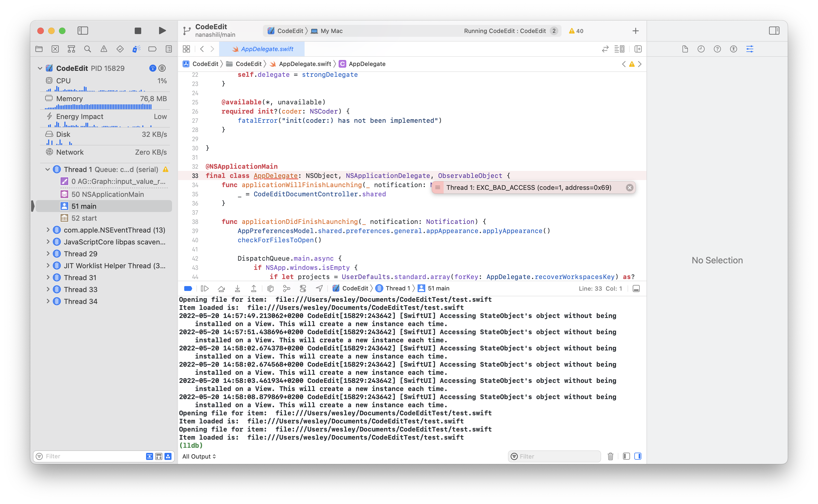Click the Simulate Location arrow icon
The image size is (818, 504).
319,288
